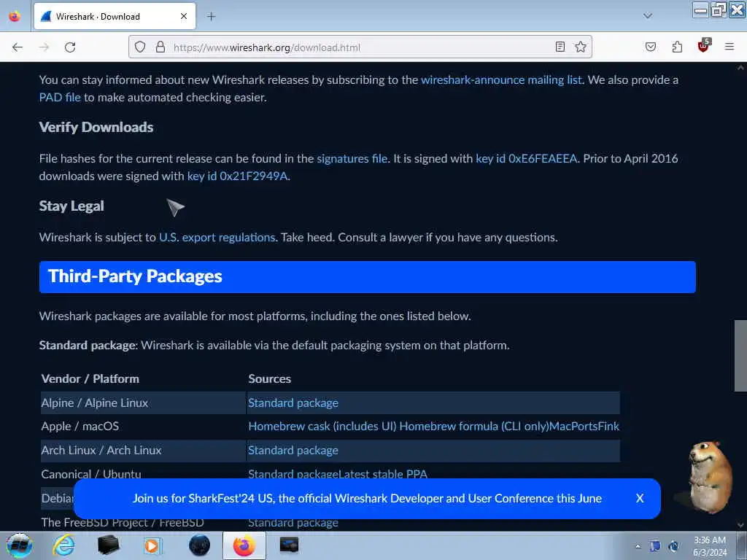Open the wireshark-announce mailing list link
Image resolution: width=747 pixels, height=560 pixels.
[x=501, y=79]
